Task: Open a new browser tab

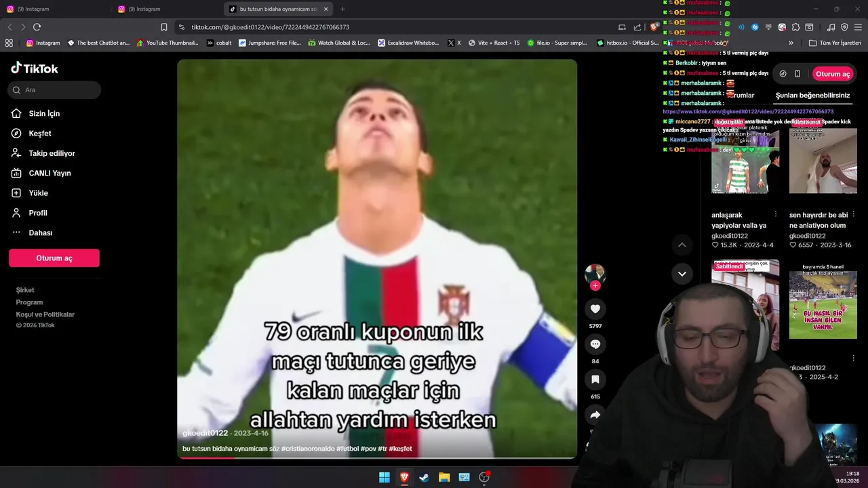Action: click(x=342, y=9)
